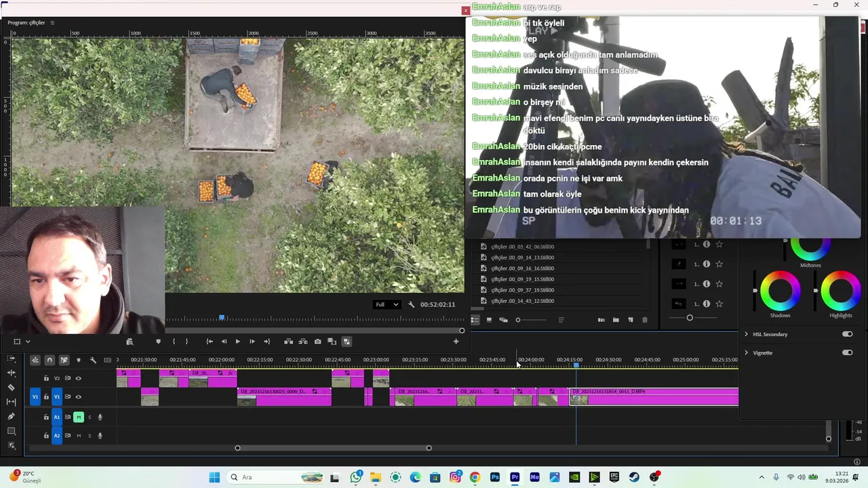Click the Extract button
868x488 pixels.
pyautogui.click(x=303, y=342)
